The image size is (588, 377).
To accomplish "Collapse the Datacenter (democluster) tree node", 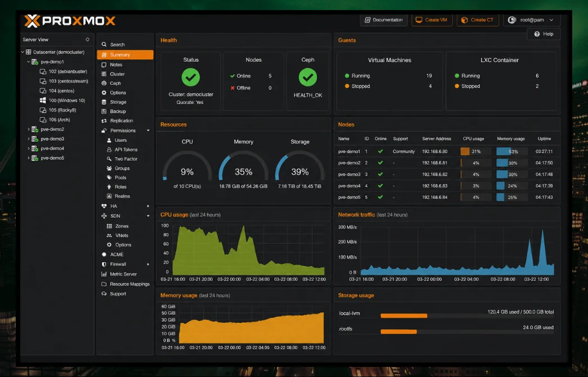I will point(23,52).
